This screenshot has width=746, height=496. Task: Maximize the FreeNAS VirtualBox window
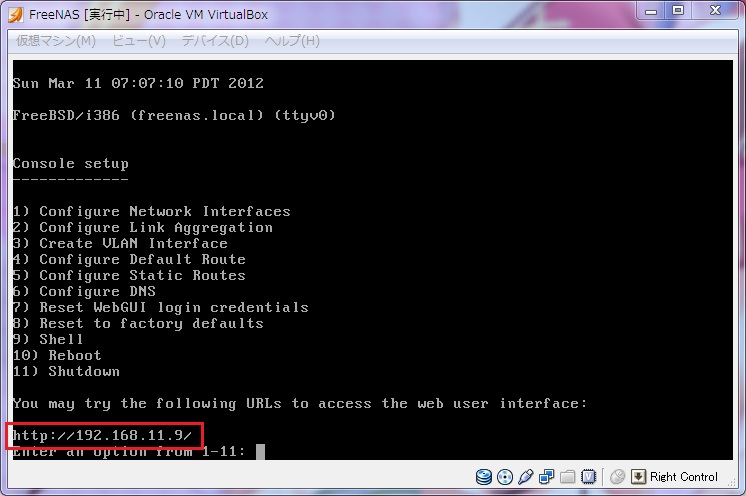point(678,11)
